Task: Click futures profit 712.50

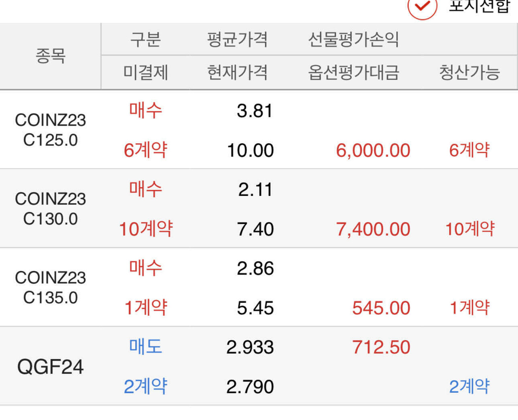Action: (381, 348)
